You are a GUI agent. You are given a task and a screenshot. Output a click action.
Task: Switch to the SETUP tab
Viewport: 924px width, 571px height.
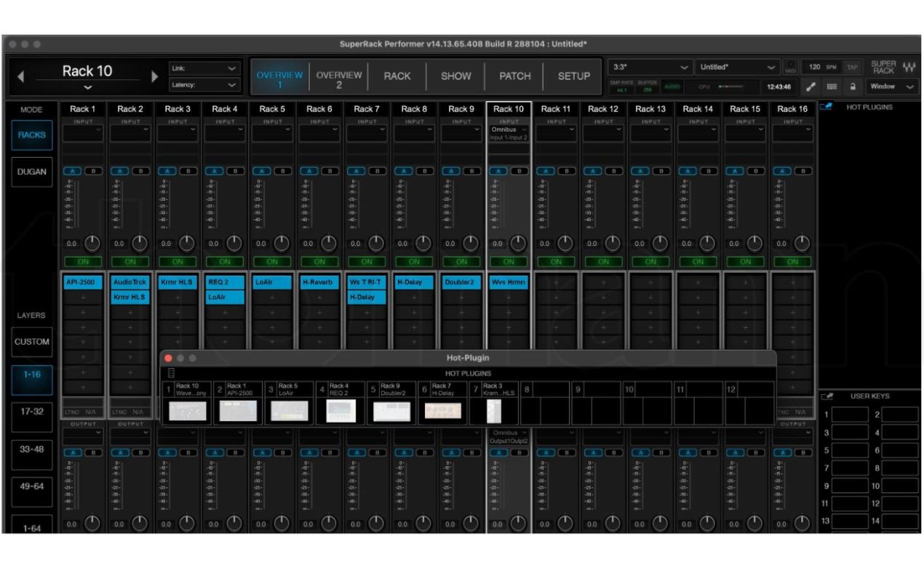click(573, 76)
